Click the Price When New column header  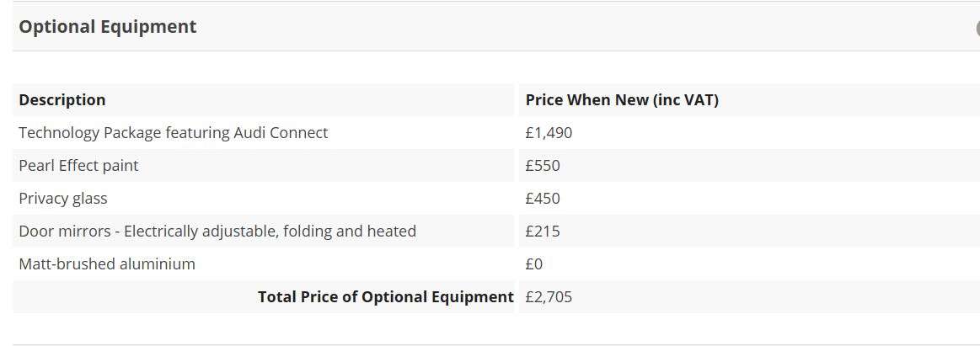point(621,100)
